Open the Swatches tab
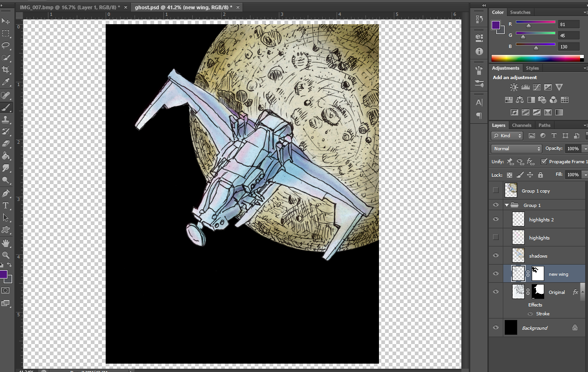This screenshot has width=588, height=372. point(520,12)
